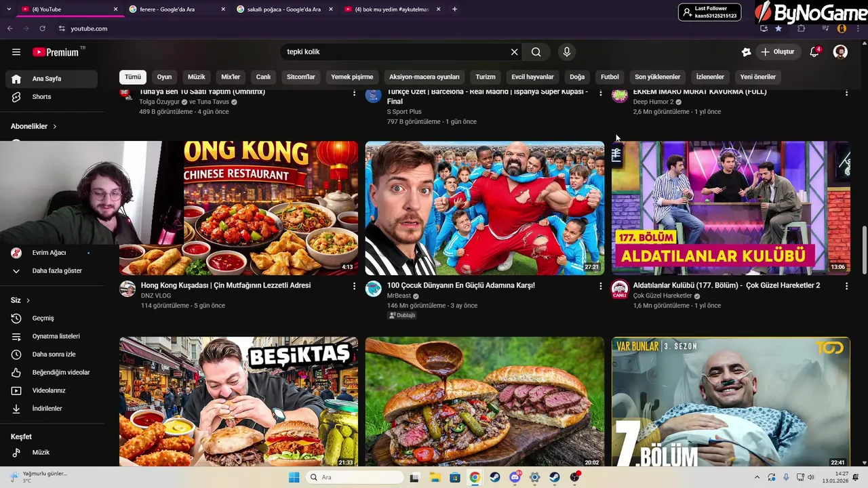Click the install app icon in address bar
Image resolution: width=868 pixels, height=488 pixels.
click(764, 28)
